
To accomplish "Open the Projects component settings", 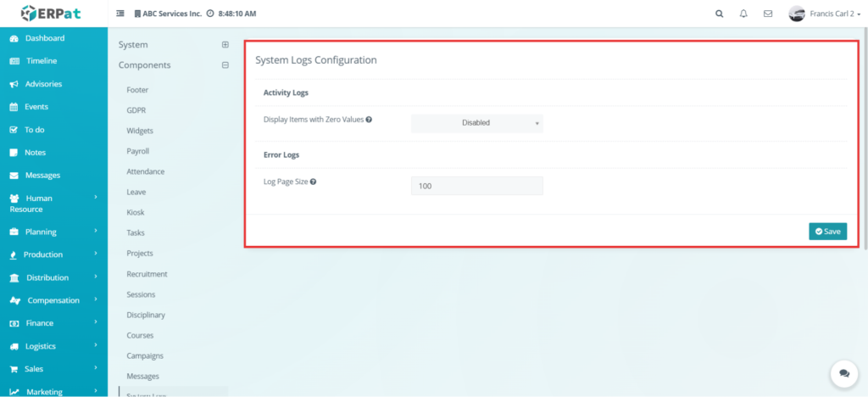I will tap(140, 254).
